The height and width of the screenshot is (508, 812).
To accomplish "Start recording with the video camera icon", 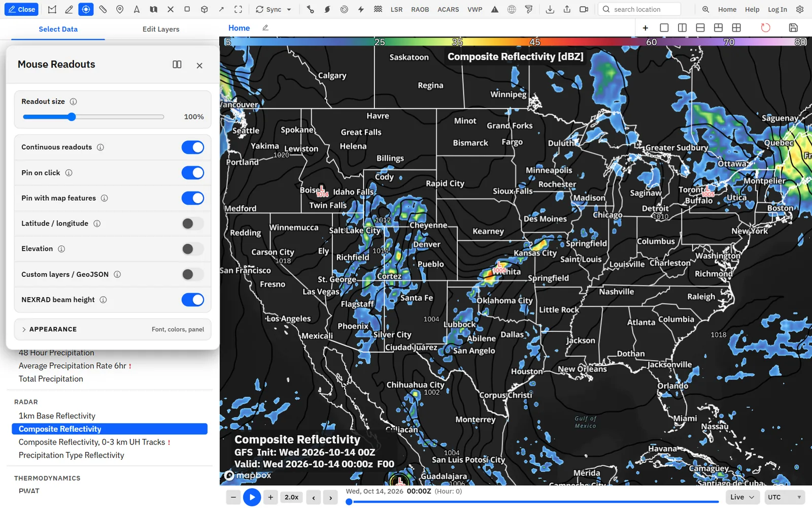I will 584,9.
